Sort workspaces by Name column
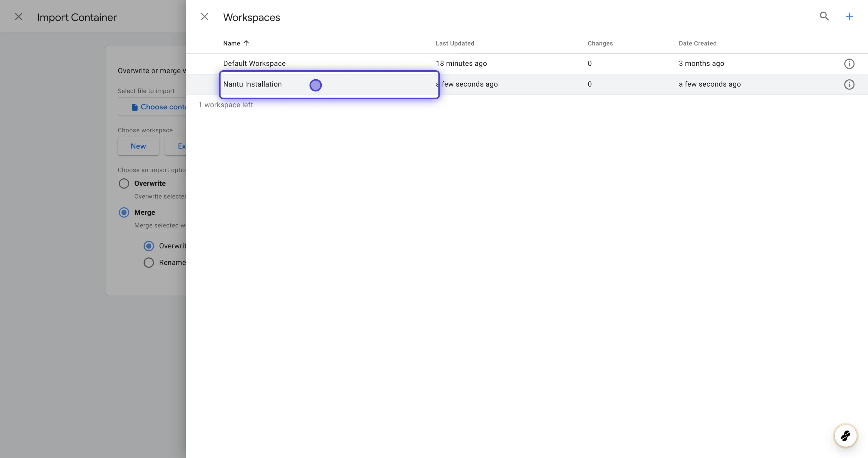Screen dimensions: 868x458 tap(236, 43)
